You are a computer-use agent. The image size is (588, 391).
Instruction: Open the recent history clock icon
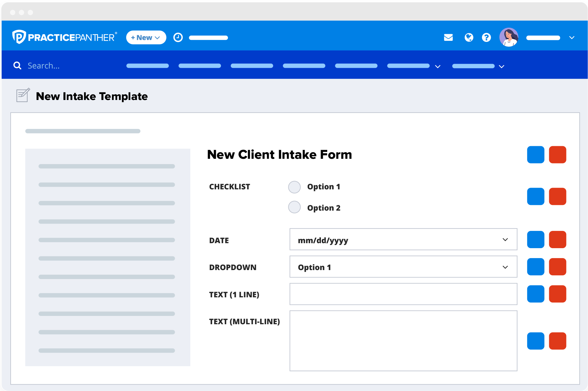click(x=178, y=38)
